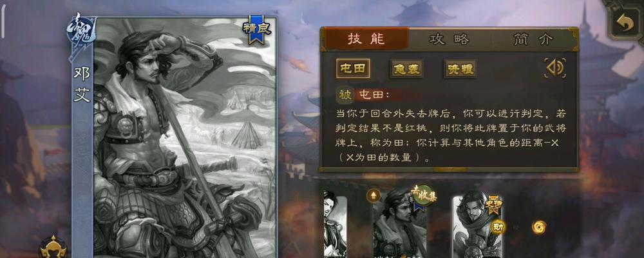The height and width of the screenshot is (258, 644).
Task: Open the 简介 tab
Action: pos(533,39)
